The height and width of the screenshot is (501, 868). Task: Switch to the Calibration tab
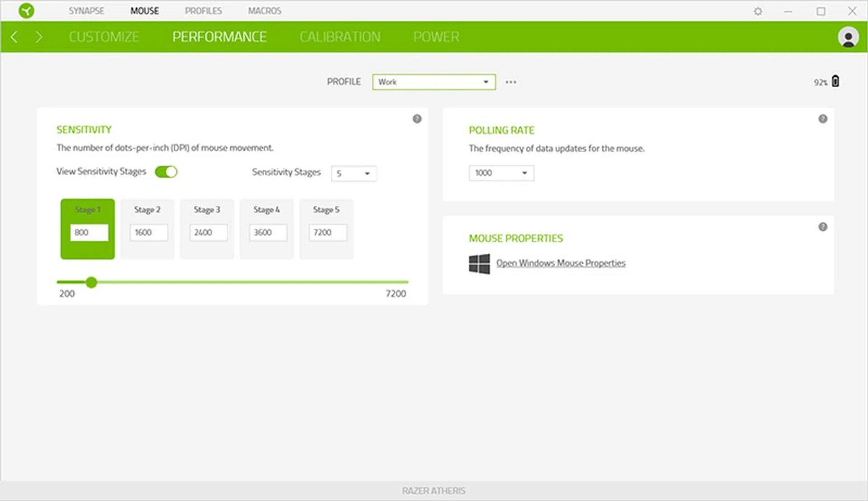pos(340,37)
